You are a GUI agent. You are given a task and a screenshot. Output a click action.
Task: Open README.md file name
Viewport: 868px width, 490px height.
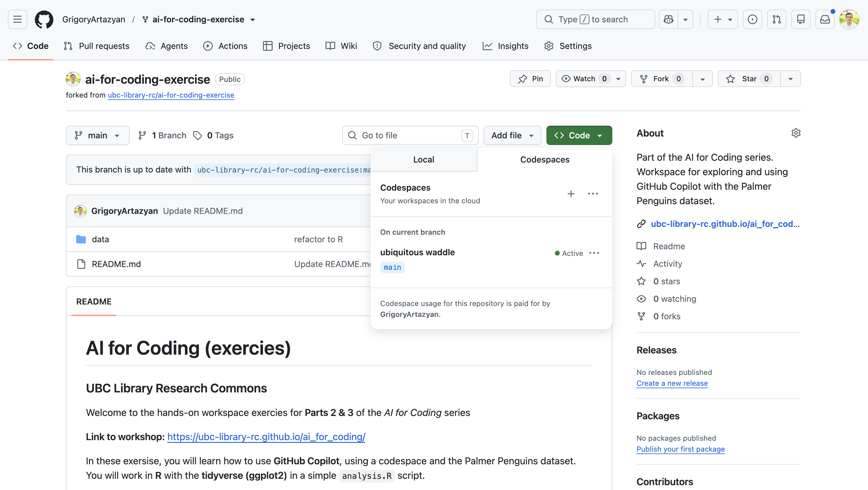pyautogui.click(x=116, y=264)
